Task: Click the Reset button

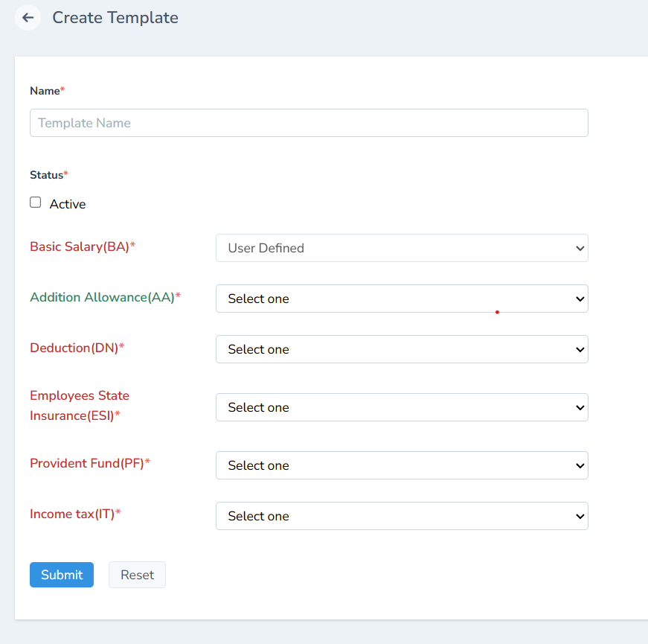Action: pyautogui.click(x=137, y=574)
